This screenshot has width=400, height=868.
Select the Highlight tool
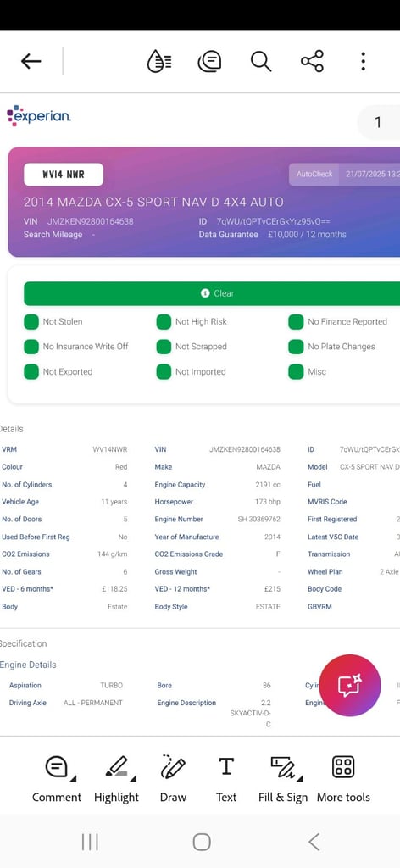tap(116, 780)
